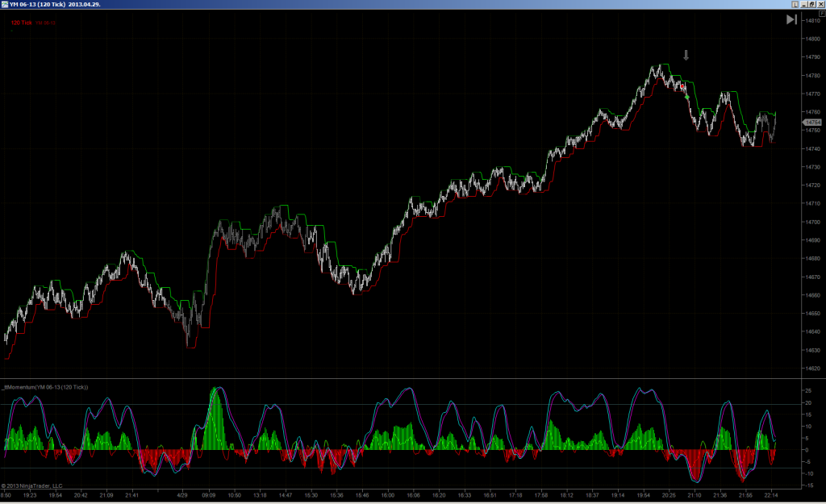826x504 pixels.
Task: Click the '22:14' time axis label
Action: [x=771, y=495]
